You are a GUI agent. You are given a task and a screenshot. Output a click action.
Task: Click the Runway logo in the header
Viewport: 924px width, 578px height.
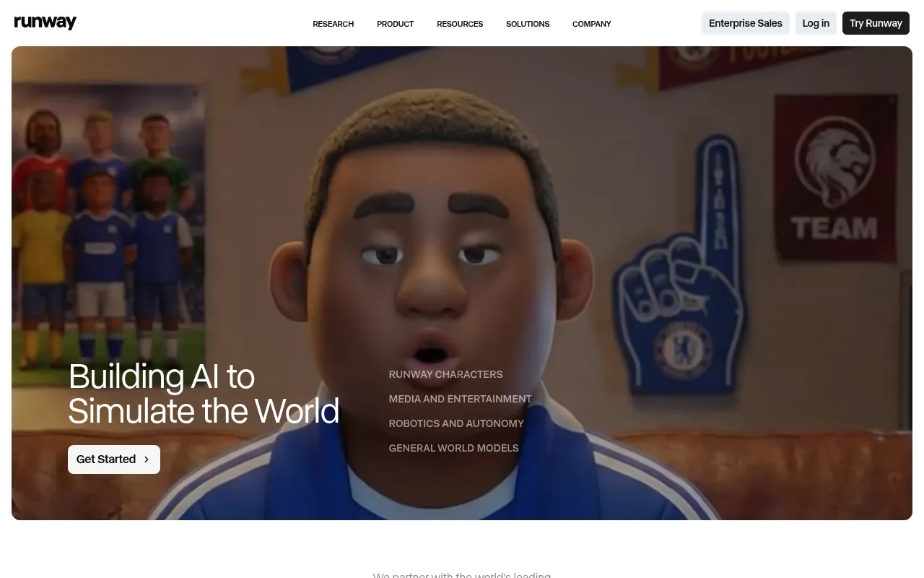[x=45, y=23]
